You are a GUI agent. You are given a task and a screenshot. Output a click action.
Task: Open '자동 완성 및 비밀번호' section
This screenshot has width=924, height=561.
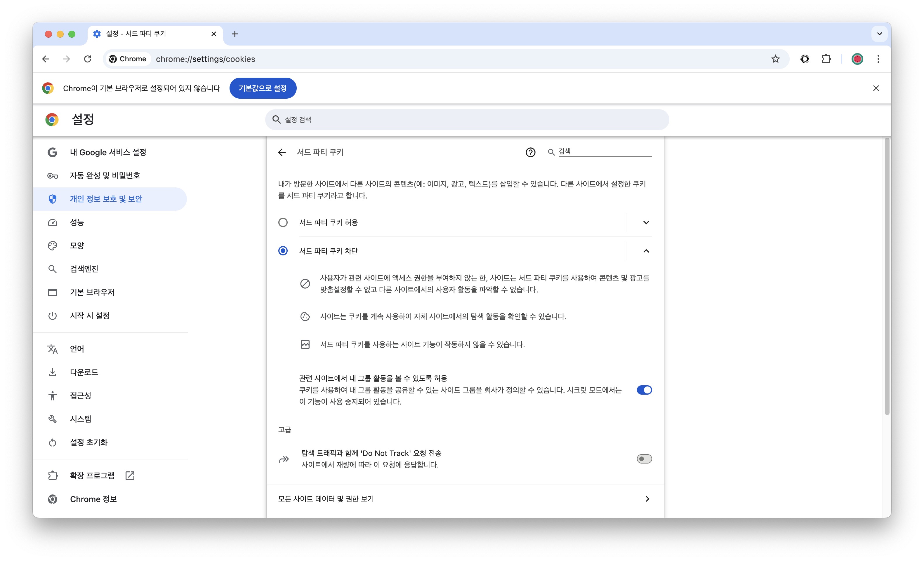coord(110,175)
